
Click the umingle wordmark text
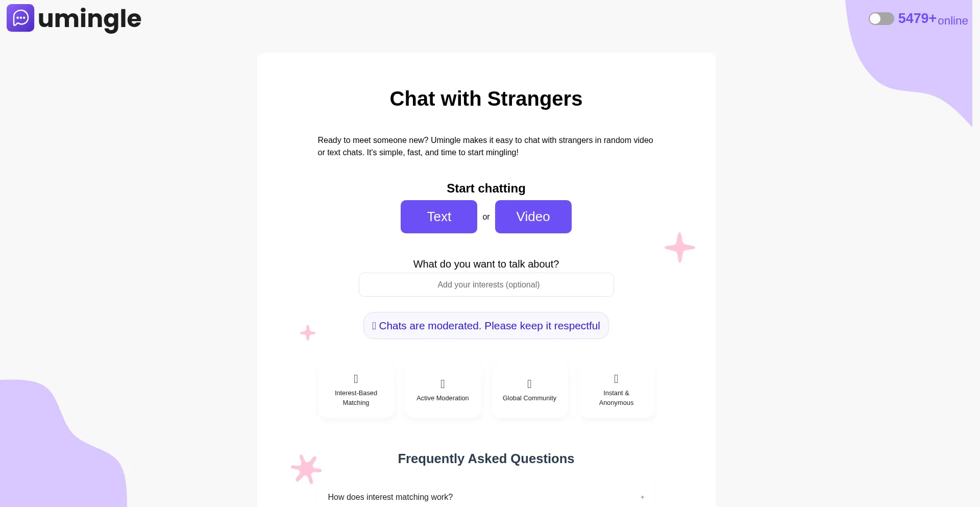pyautogui.click(x=90, y=19)
